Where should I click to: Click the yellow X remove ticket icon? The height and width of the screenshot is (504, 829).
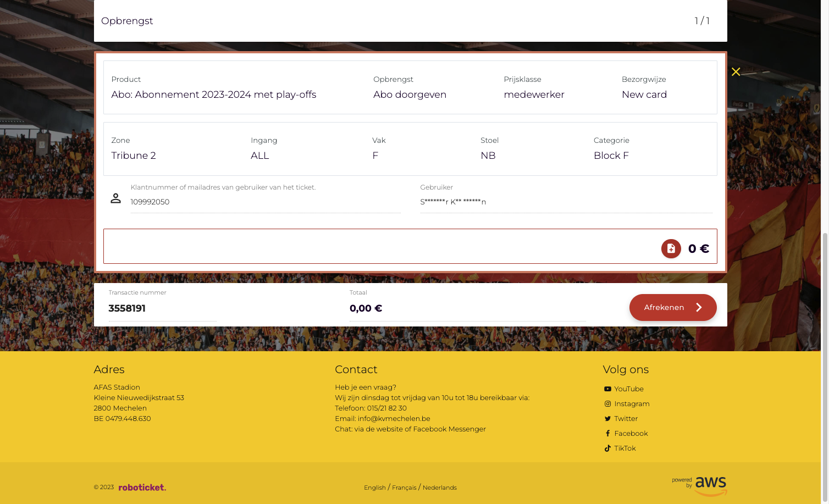[736, 72]
